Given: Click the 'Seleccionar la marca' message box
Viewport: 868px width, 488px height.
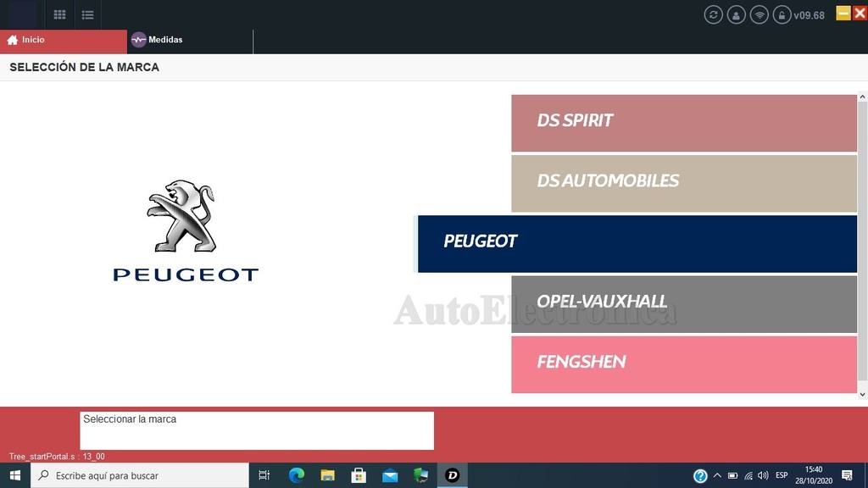Looking at the screenshot, I should point(257,430).
